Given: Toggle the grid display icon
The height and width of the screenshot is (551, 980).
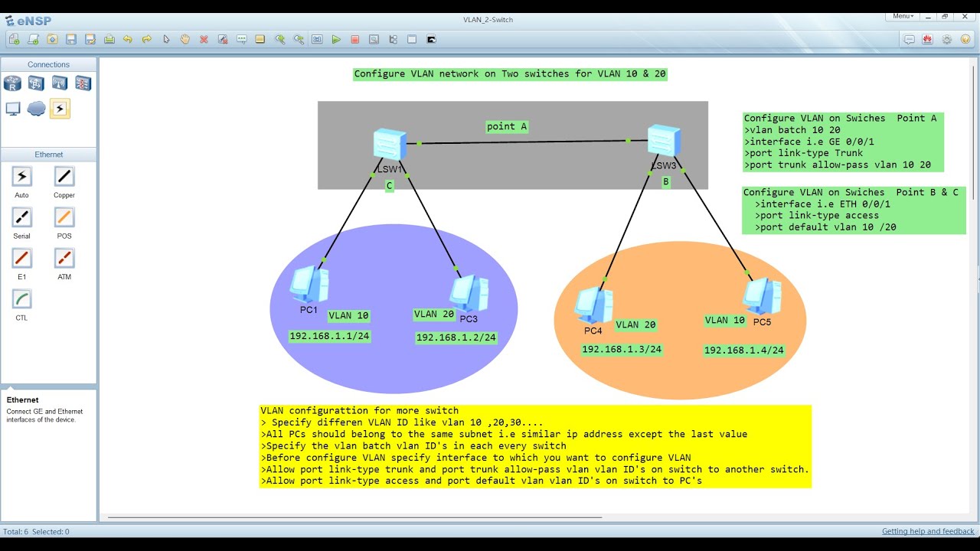Looking at the screenshot, I should tap(412, 39).
